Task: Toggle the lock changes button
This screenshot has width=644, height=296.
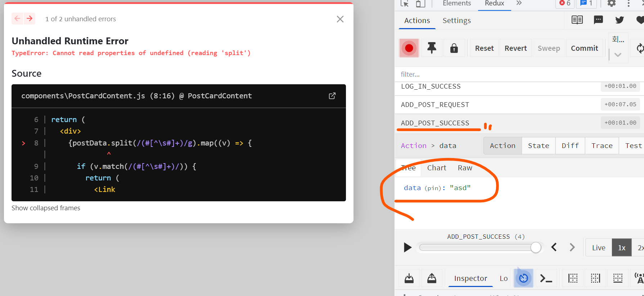Action: coord(454,48)
